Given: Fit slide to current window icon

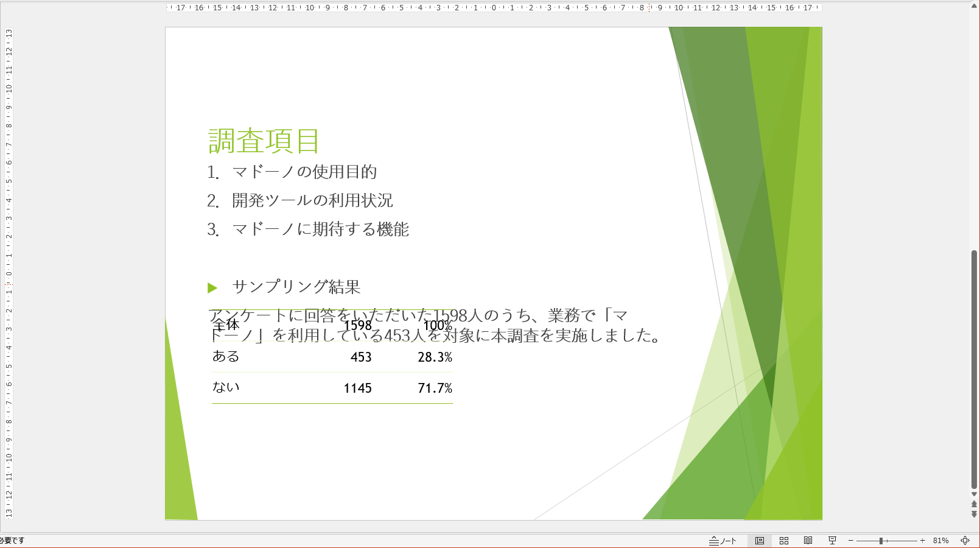Looking at the screenshot, I should [965, 541].
